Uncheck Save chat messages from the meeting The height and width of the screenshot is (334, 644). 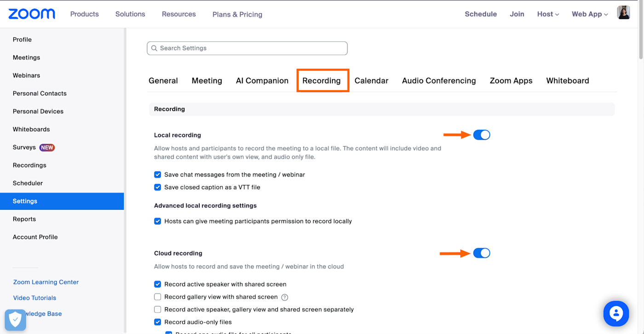click(x=158, y=175)
